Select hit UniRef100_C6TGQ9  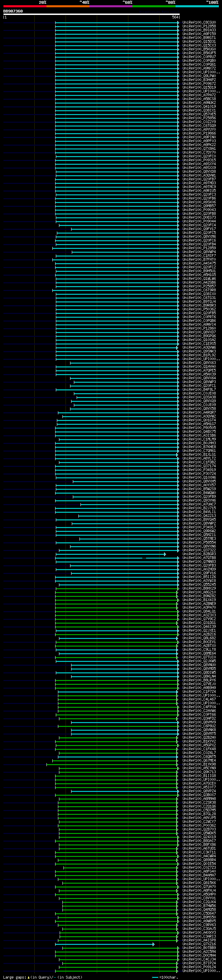pyautogui.click(x=199, y=125)
